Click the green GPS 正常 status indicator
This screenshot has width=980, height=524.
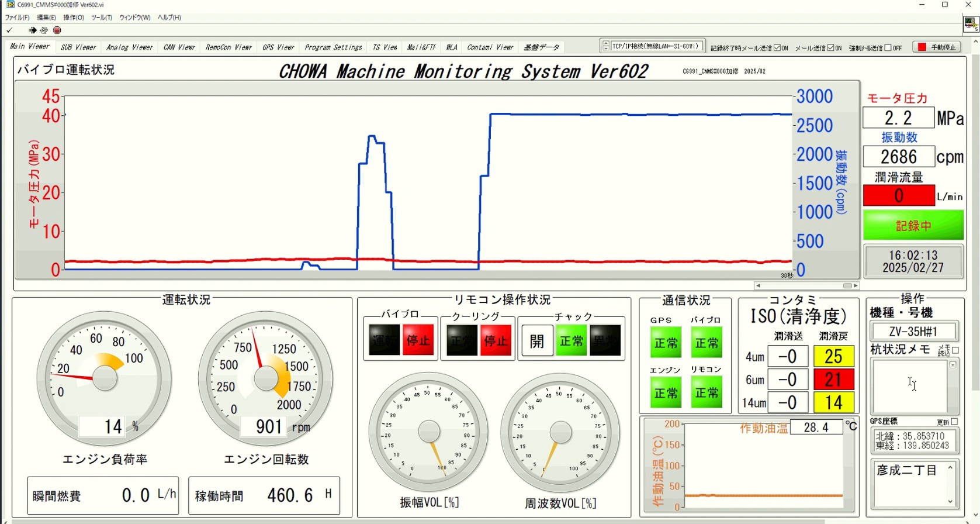(666, 342)
